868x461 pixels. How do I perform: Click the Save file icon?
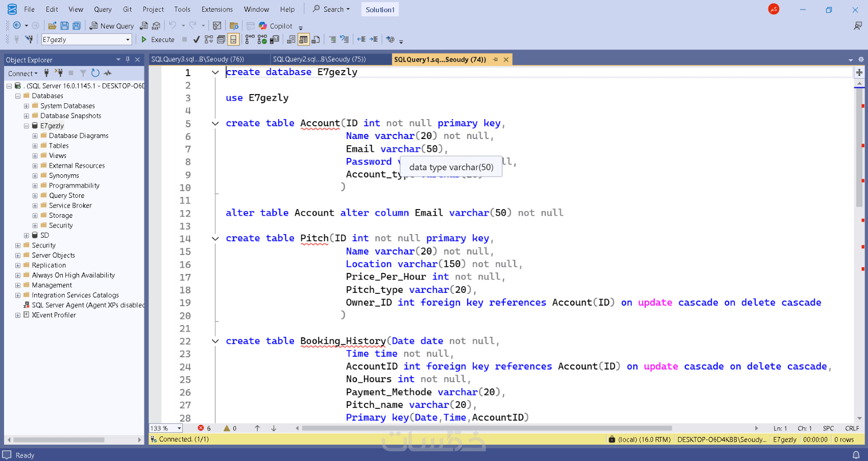click(64, 26)
